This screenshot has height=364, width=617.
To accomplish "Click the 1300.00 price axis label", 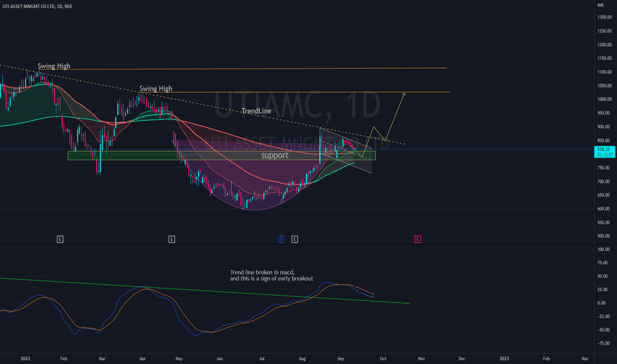I will click(604, 17).
